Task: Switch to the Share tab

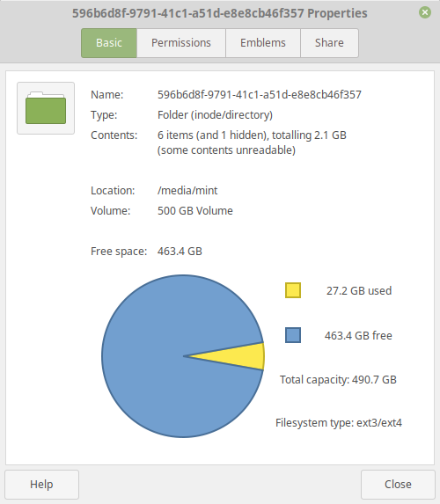Action: [x=329, y=43]
